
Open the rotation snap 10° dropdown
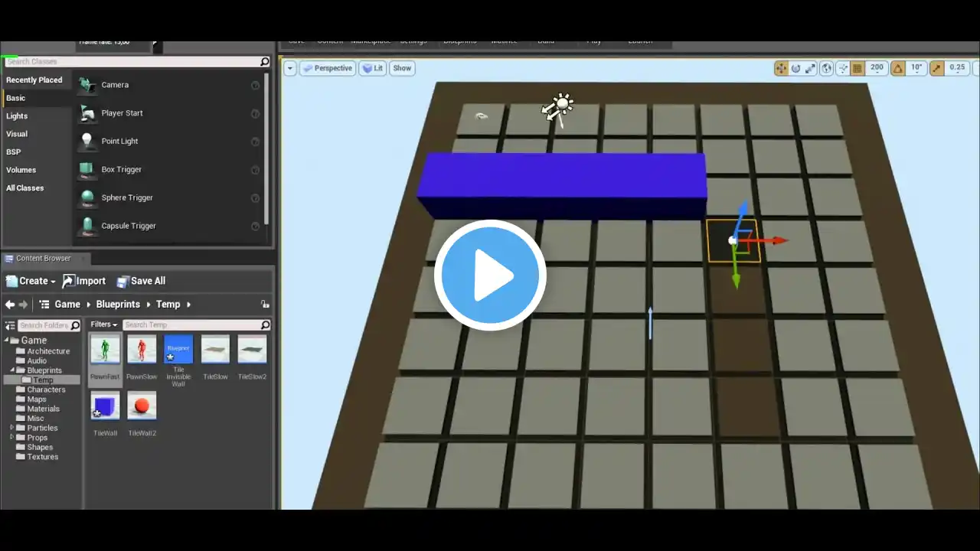916,68
